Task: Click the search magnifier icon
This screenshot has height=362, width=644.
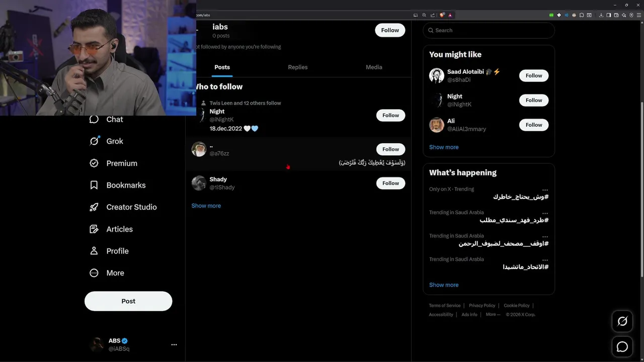Action: pos(431,30)
